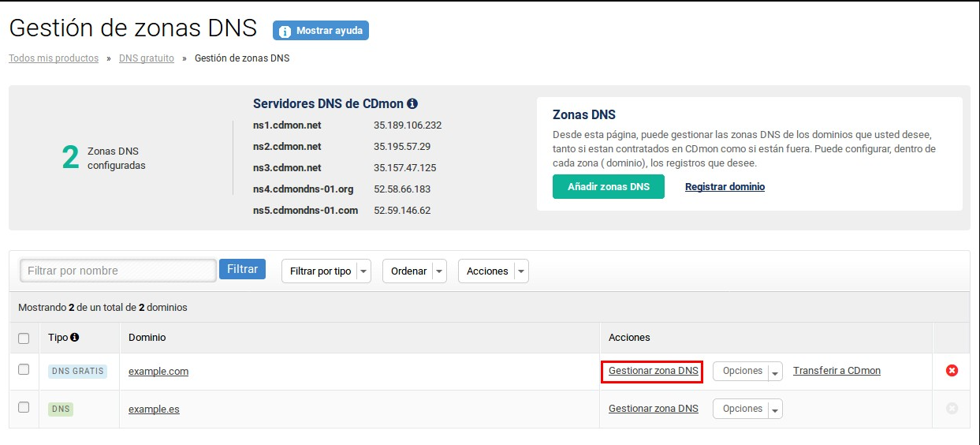
Task: Open Gestionar zona DNS for example.com
Action: pos(653,371)
